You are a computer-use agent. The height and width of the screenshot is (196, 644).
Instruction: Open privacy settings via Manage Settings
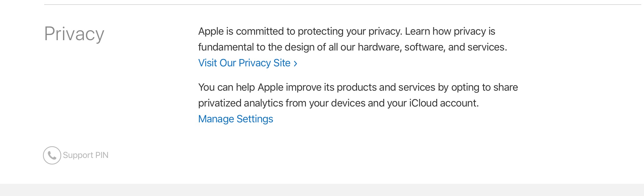point(236,119)
